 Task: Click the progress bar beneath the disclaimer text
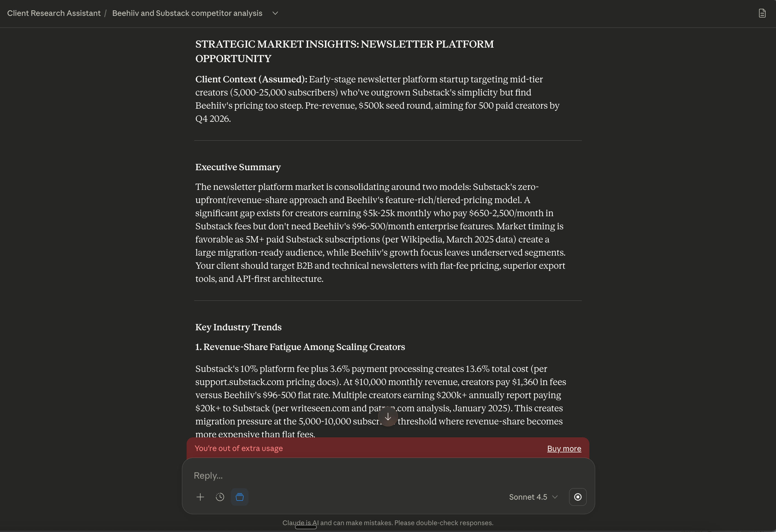(x=306, y=528)
